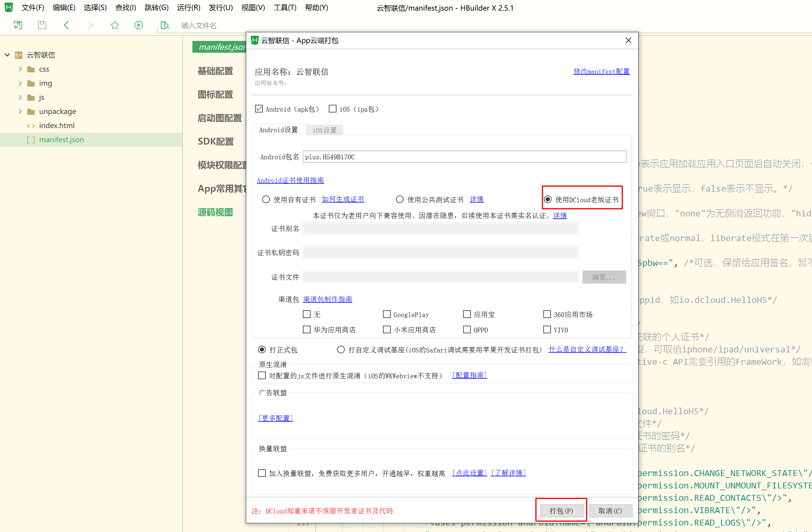Screen dimensions: 812x532
Task: Collapse the 云智联信 project root
Action: tap(7, 55)
